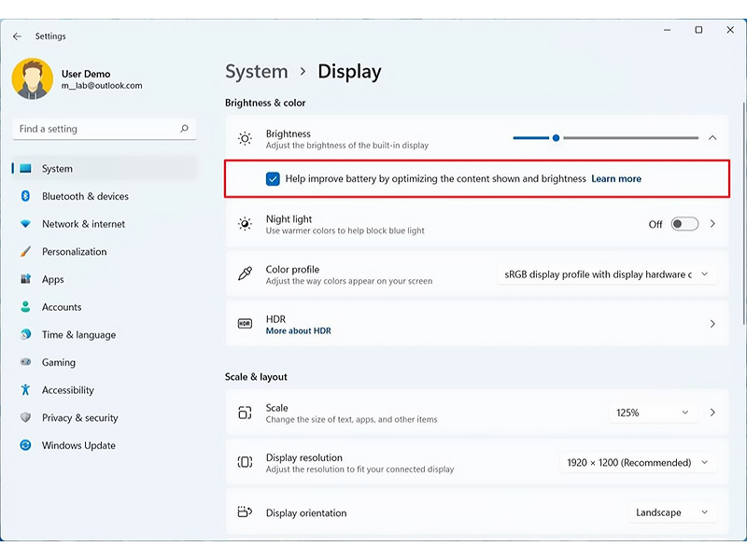
Task: Click the vertical scrollbar on the right
Action: pos(742,214)
